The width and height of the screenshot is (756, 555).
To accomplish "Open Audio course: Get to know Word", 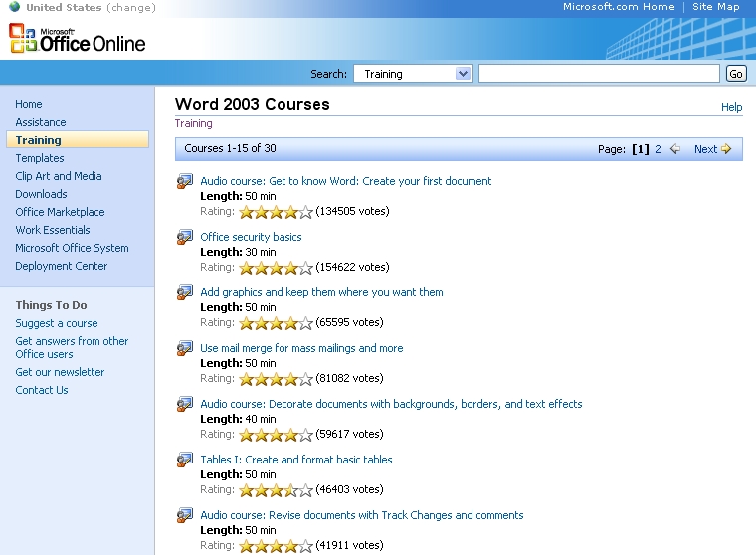I will (345, 181).
